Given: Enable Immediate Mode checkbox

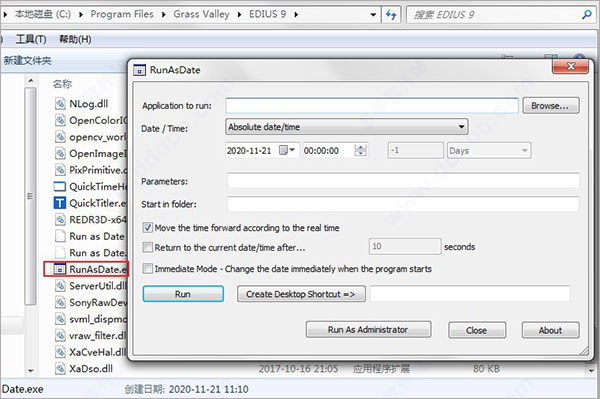Looking at the screenshot, I should (x=148, y=268).
